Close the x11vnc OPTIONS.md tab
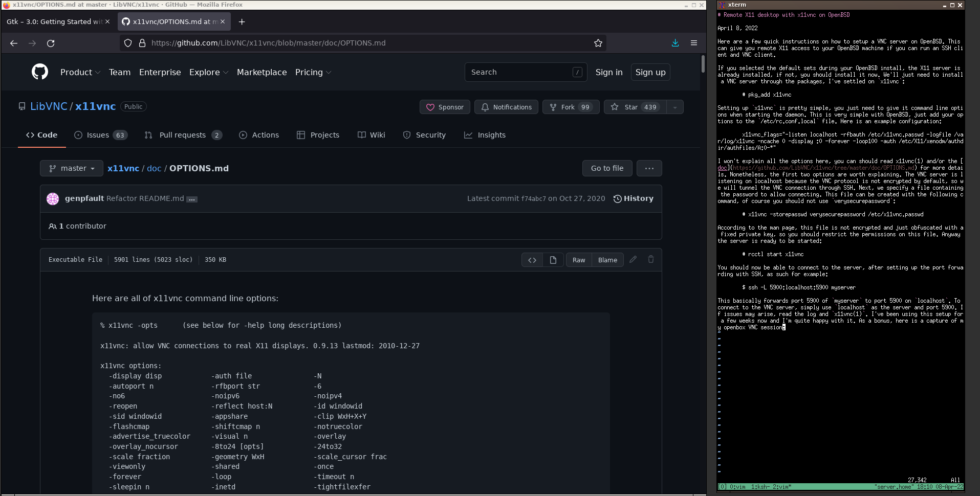The width and height of the screenshot is (980, 496). click(223, 21)
